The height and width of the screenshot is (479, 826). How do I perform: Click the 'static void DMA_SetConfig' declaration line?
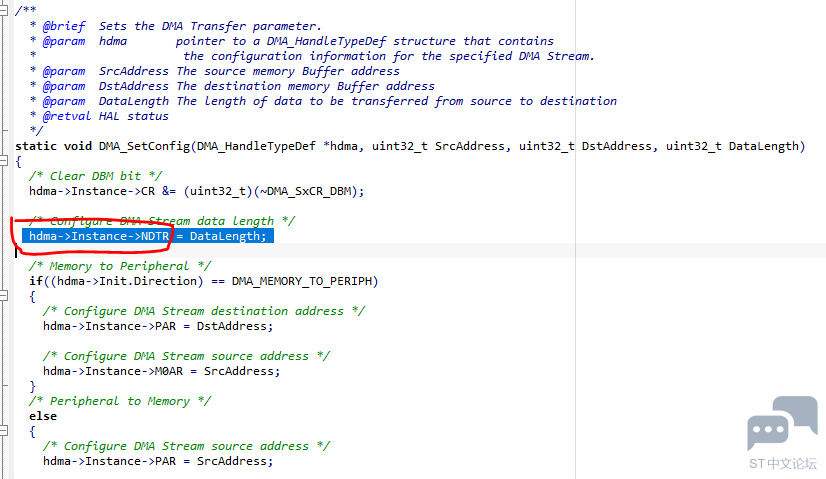pos(410,146)
